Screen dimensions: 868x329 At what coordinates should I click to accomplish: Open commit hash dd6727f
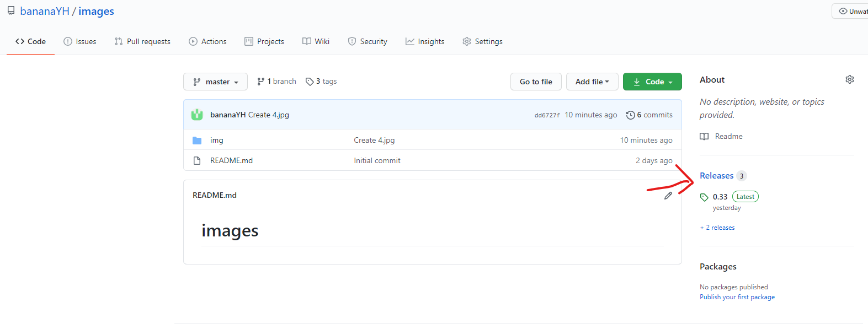[x=547, y=115]
